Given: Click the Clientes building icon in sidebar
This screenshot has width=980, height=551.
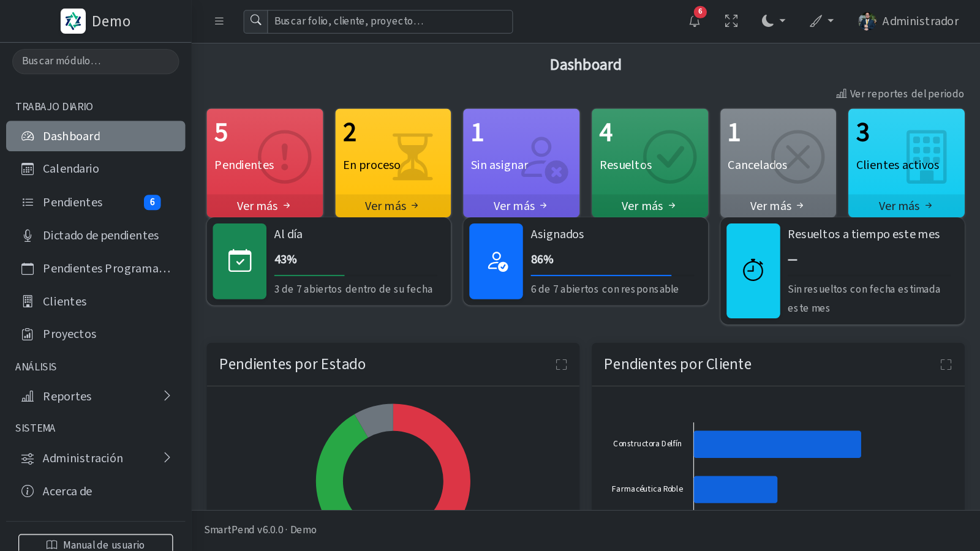Looking at the screenshot, I should pyautogui.click(x=28, y=301).
